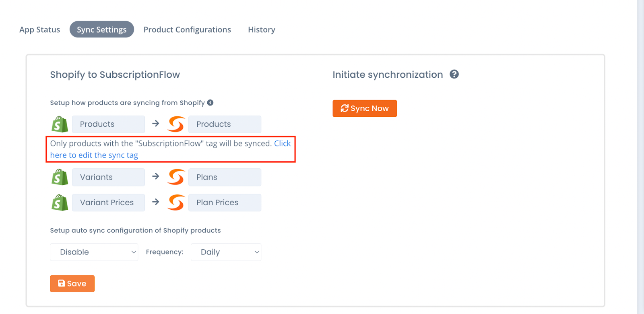Click the Sync Now button
Viewport: 644px width, 314px height.
tap(365, 108)
